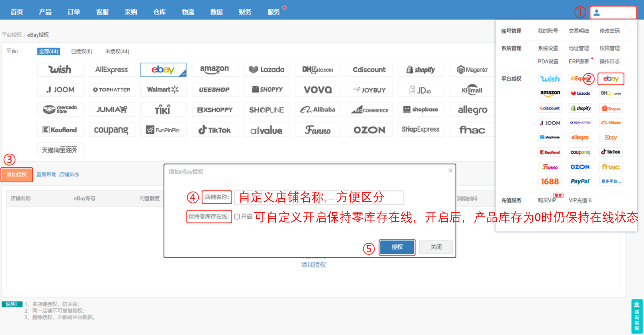Expand the 更多平台 platform list
Image resolution: width=644 pixels, height=335 pixels.
(x=610, y=181)
